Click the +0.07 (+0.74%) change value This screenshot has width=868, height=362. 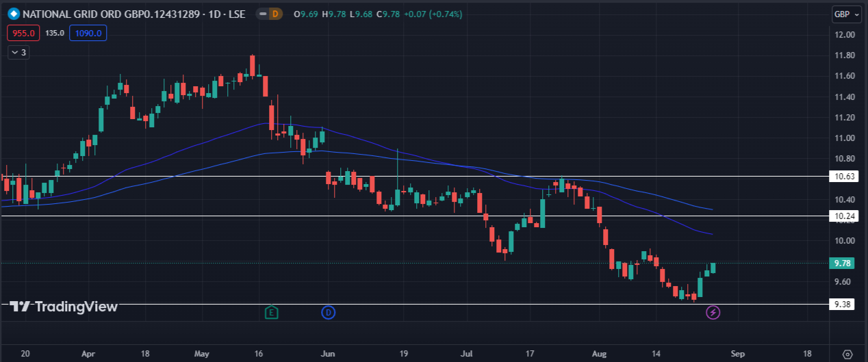[x=434, y=14]
